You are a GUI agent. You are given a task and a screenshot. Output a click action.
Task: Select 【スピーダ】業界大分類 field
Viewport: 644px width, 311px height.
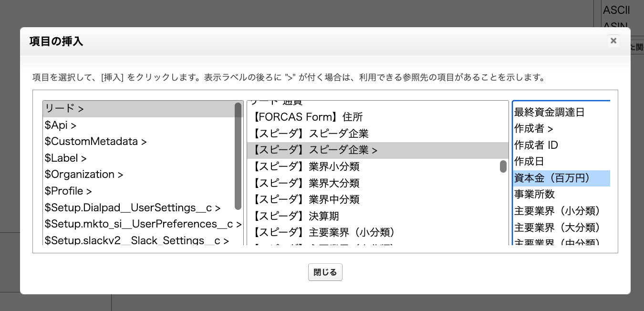306,183
